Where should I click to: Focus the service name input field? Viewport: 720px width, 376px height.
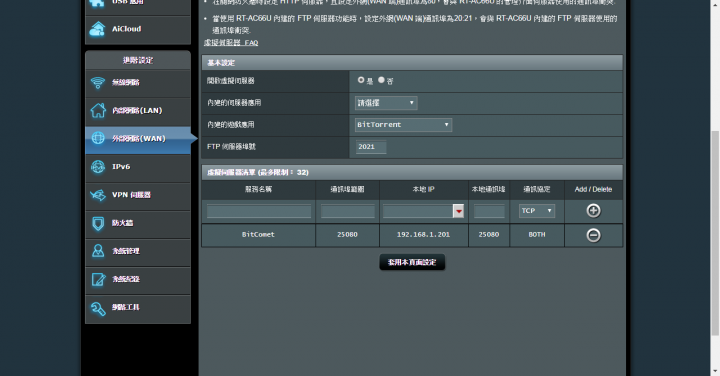259,211
